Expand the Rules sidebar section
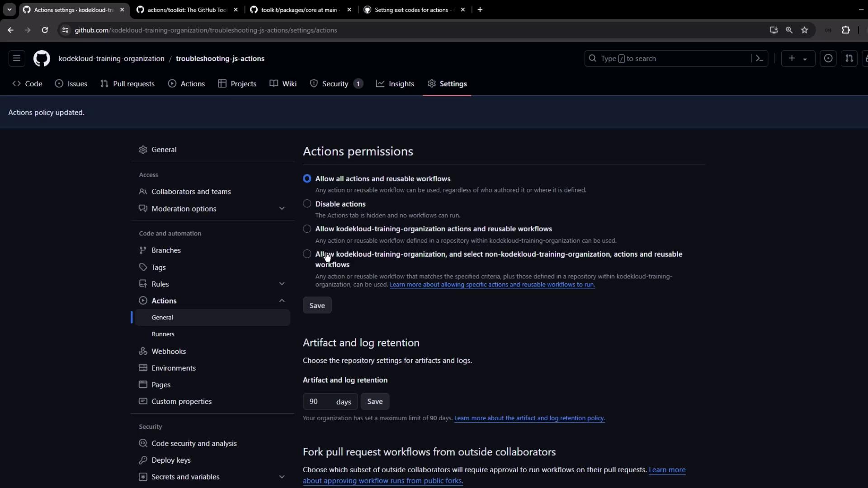This screenshot has width=868, height=488. (282, 284)
